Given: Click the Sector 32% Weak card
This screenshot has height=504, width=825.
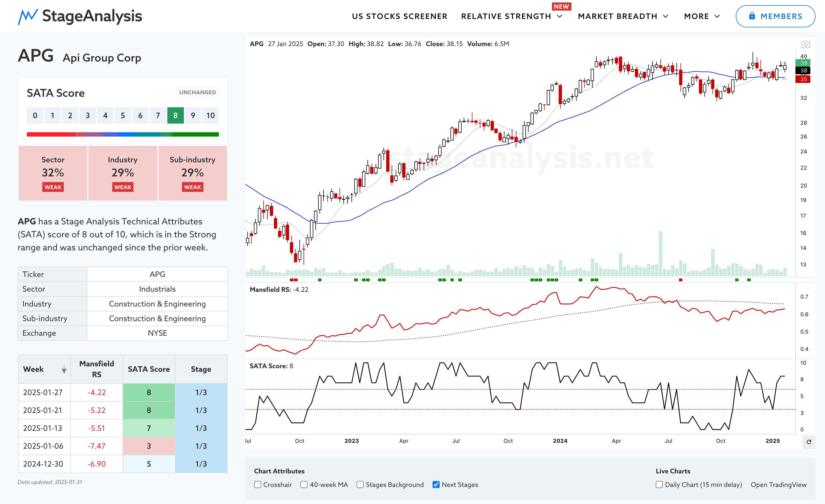Looking at the screenshot, I should pyautogui.click(x=53, y=173).
